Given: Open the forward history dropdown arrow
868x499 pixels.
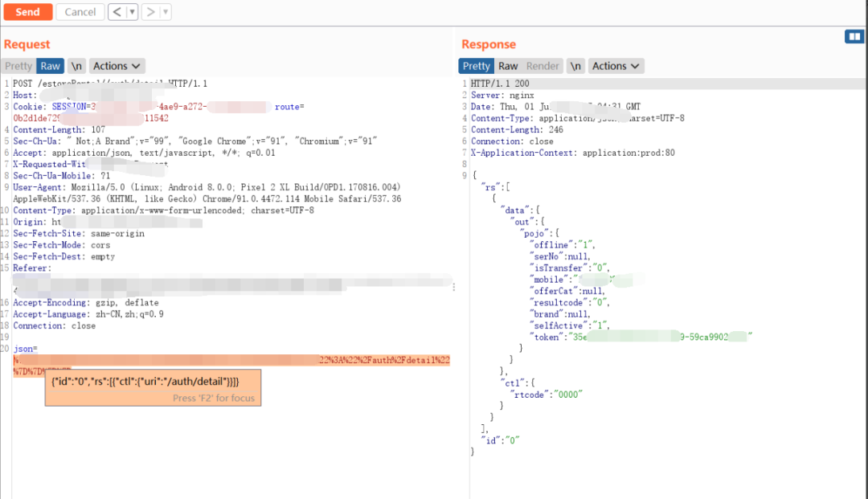Looking at the screenshot, I should pyautogui.click(x=166, y=12).
